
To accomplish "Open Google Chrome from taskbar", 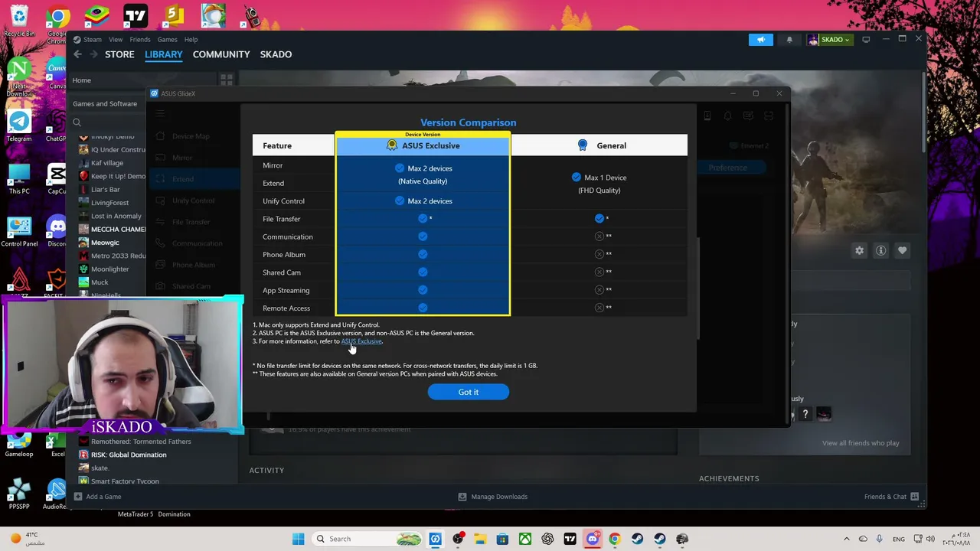I will [x=614, y=539].
